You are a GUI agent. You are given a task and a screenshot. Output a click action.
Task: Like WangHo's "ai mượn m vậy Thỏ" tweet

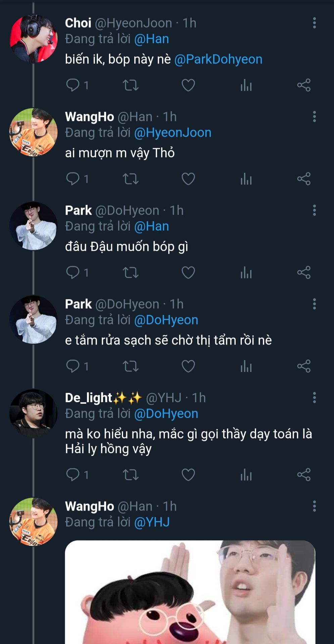click(x=188, y=179)
